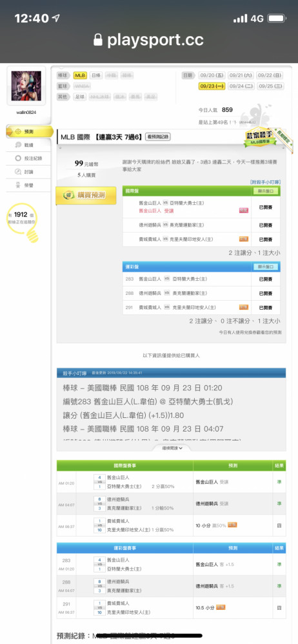This screenshot has width=298, height=644.
Task: Click the 99 元儲幣 price text
Action: 86,164
